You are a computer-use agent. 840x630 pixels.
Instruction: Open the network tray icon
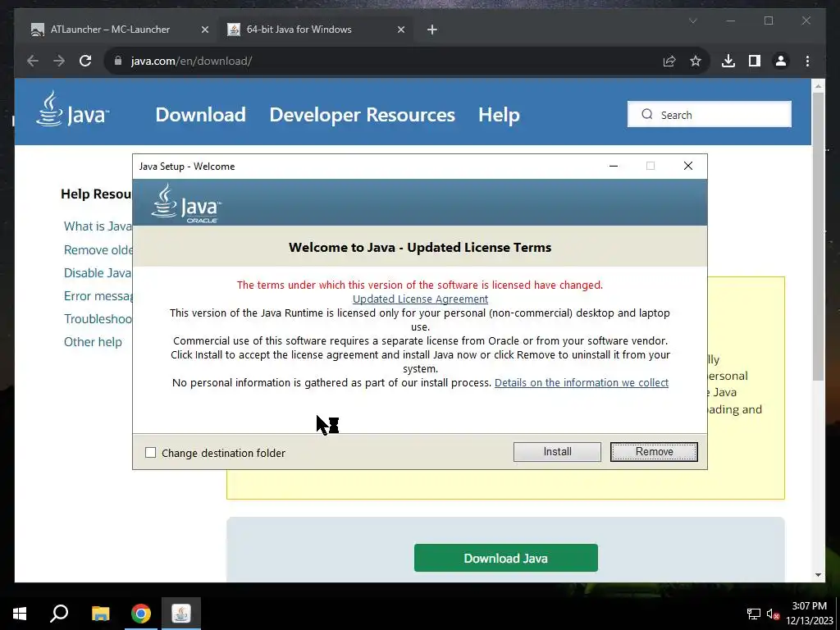tap(754, 614)
